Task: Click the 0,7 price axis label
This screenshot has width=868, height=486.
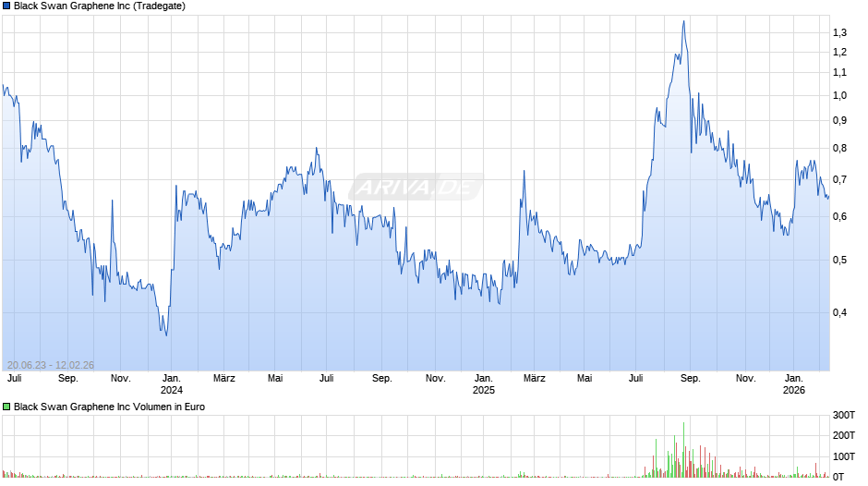Action: tap(839, 179)
